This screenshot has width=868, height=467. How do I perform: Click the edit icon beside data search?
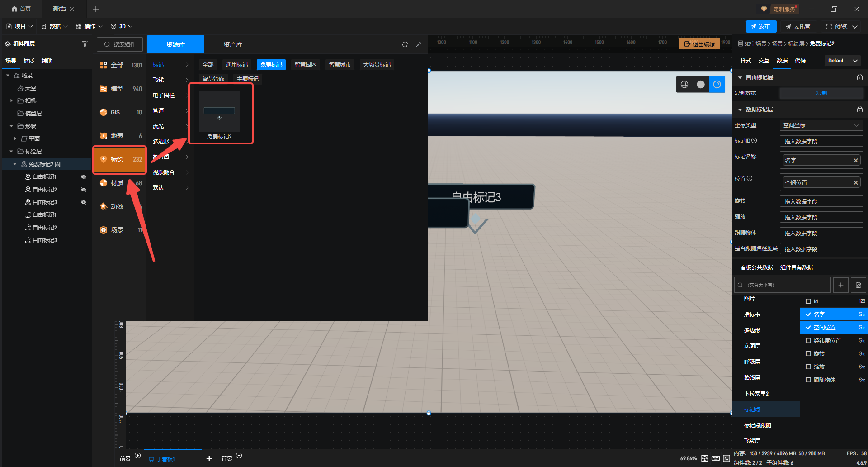click(x=858, y=285)
